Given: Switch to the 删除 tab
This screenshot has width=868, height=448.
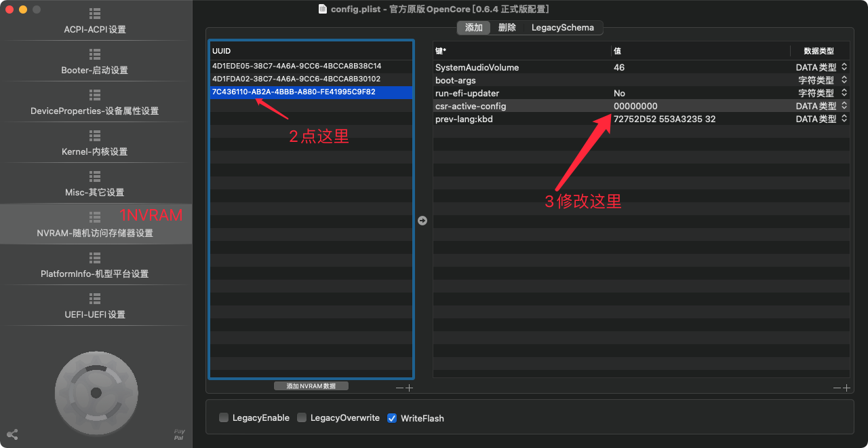Looking at the screenshot, I should (507, 28).
